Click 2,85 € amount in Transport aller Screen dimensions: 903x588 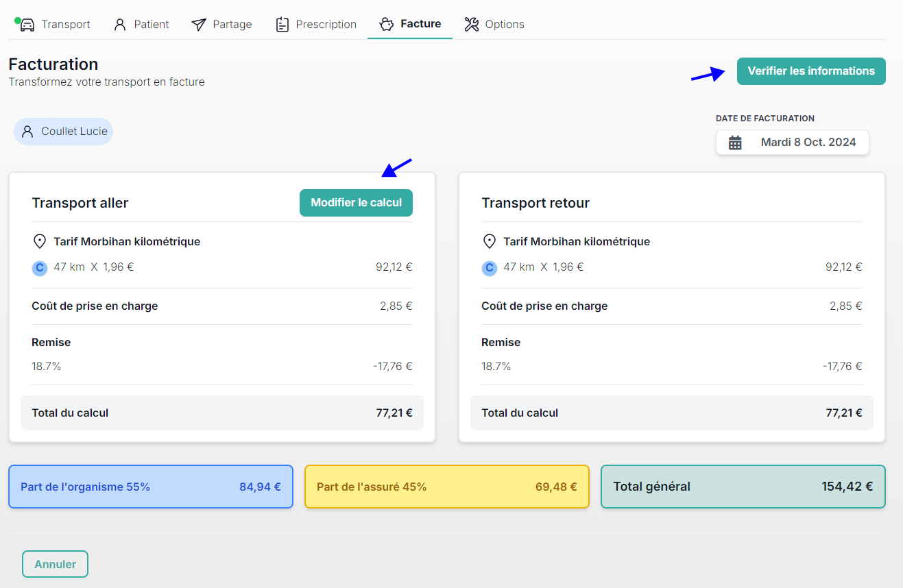click(x=396, y=306)
